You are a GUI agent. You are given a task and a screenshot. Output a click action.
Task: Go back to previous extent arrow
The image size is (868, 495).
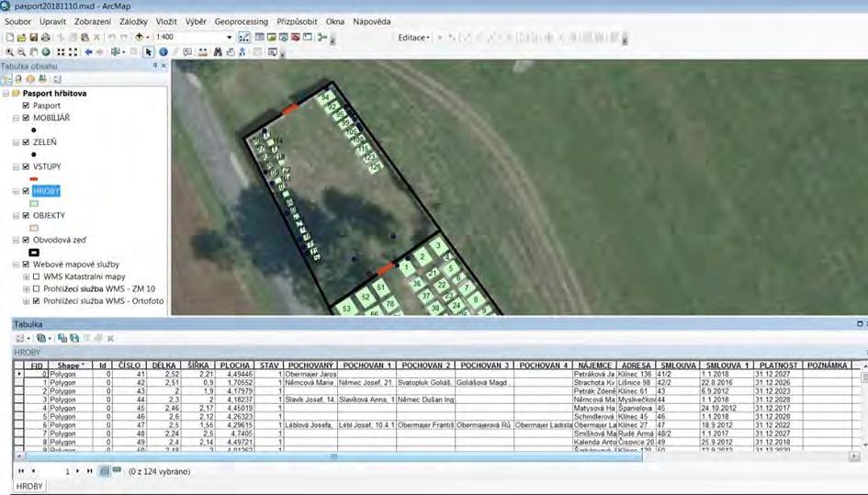(88, 52)
